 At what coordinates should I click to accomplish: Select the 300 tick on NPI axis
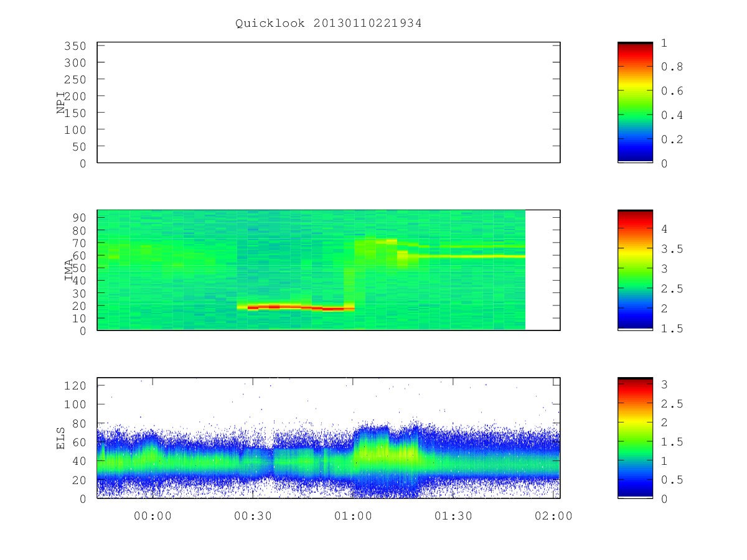pos(75,63)
